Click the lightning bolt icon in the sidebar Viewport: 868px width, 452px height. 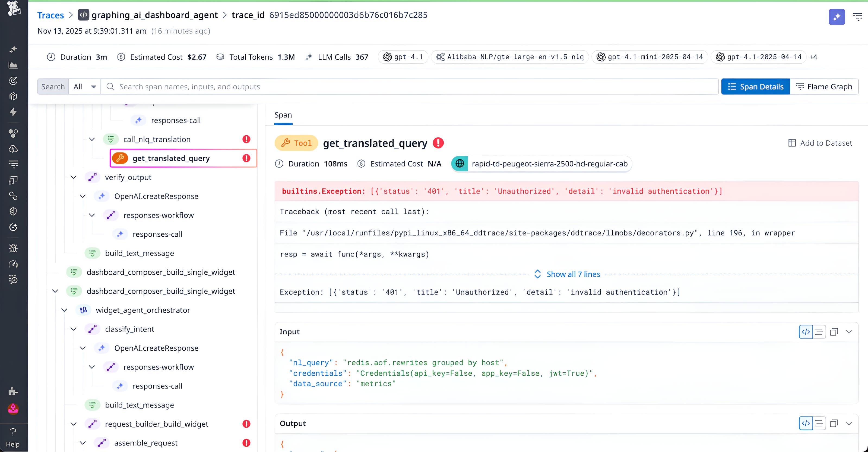(14, 112)
